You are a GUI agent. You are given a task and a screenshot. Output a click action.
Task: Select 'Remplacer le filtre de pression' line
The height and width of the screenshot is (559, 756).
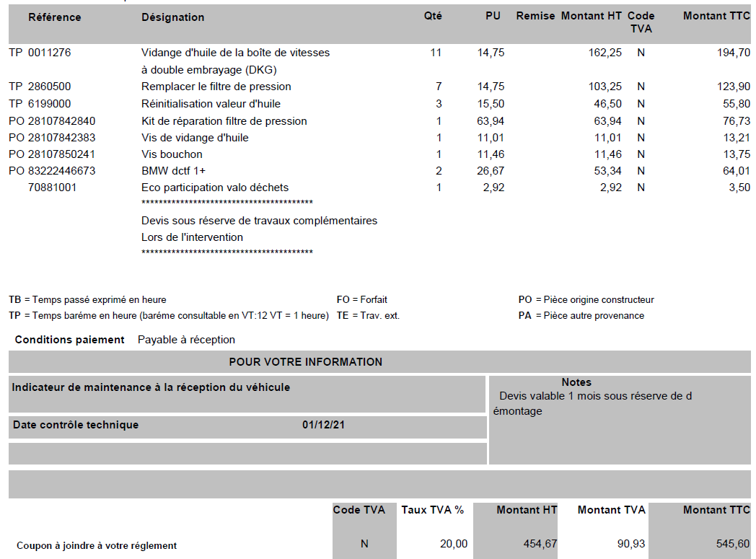point(216,87)
